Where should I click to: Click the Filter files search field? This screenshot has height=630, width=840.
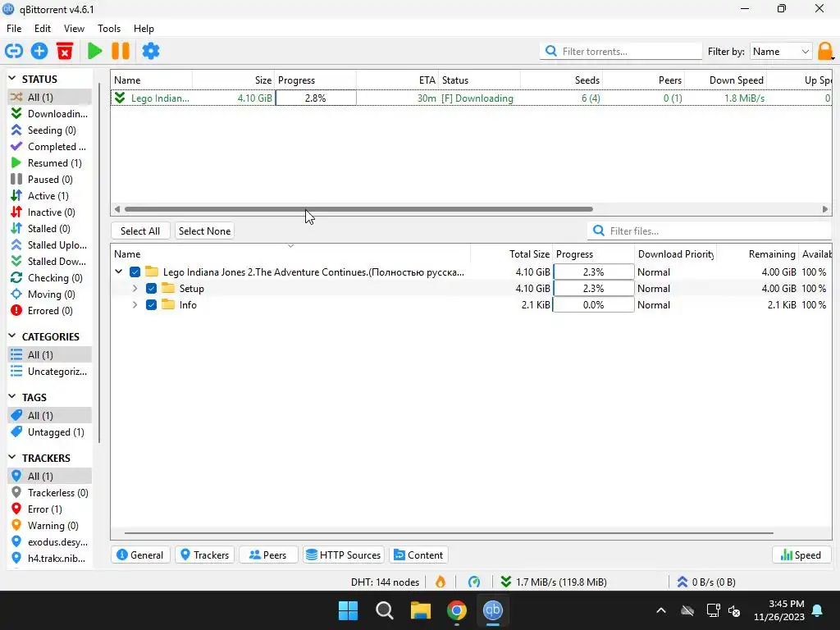pyautogui.click(x=710, y=231)
